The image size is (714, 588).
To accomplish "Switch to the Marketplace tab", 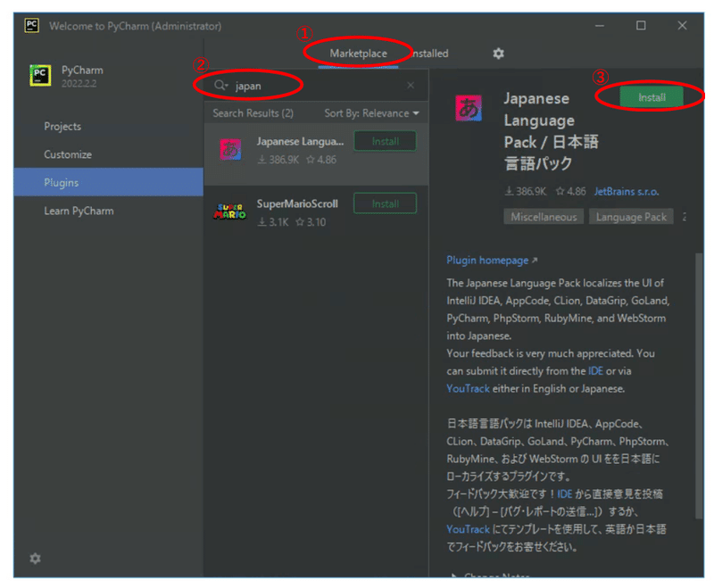I will point(358,54).
